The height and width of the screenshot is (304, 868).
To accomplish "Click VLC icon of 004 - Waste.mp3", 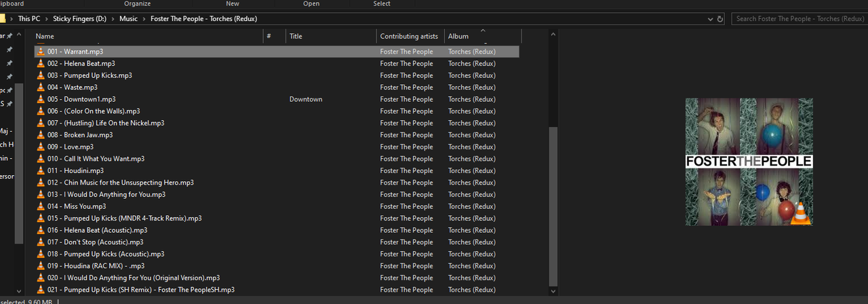I will coord(41,88).
